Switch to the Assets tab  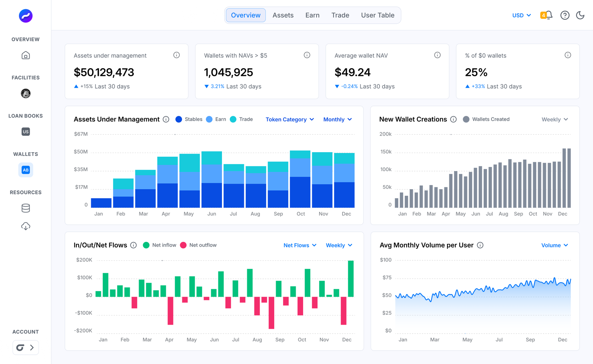pos(283,15)
